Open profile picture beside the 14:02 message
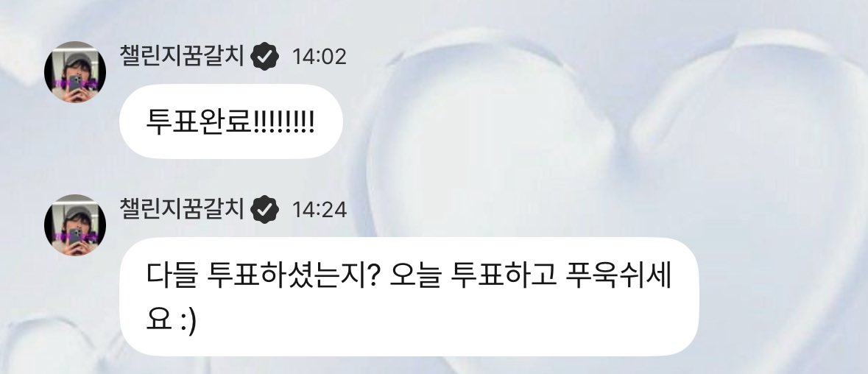 click(x=75, y=72)
